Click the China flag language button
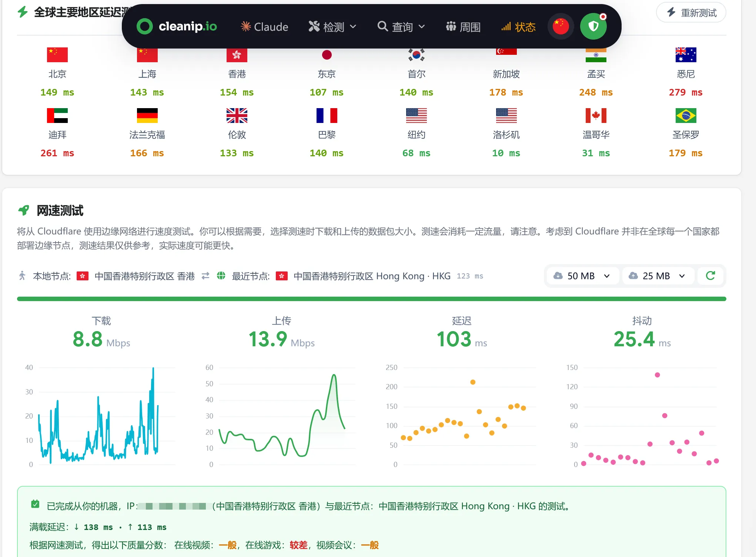This screenshot has height=557, width=756. (561, 26)
